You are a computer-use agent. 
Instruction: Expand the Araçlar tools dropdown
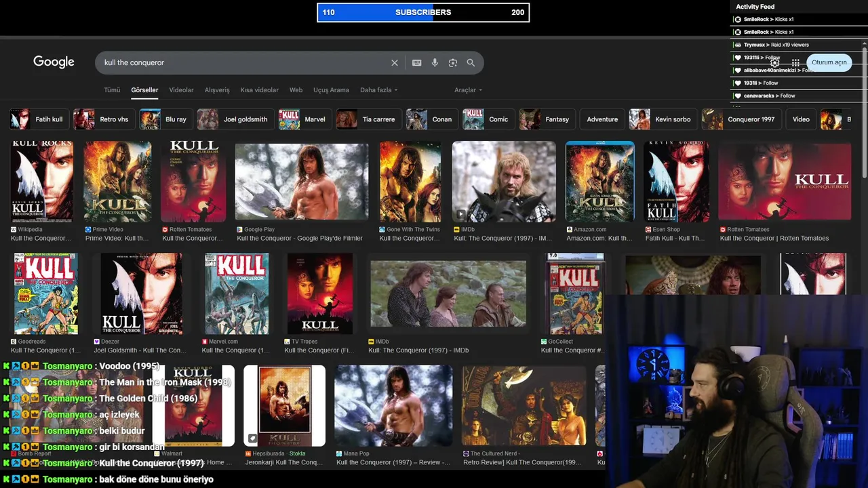coord(468,89)
